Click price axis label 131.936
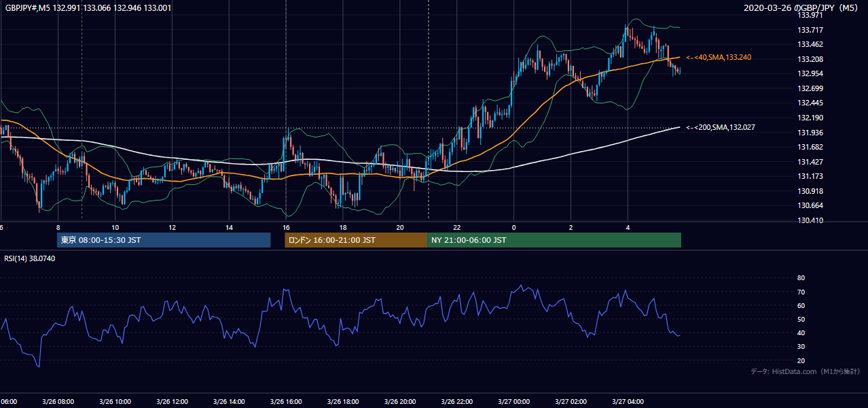 click(810, 133)
